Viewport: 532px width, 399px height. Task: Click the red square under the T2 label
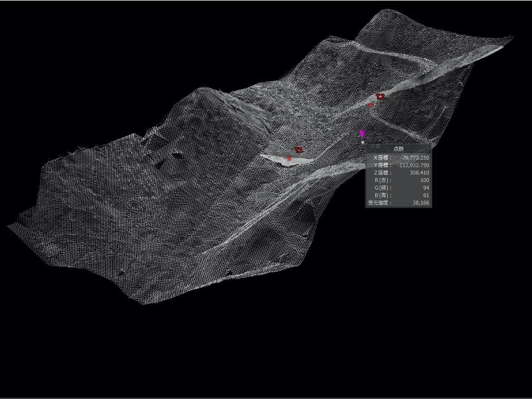(370, 104)
